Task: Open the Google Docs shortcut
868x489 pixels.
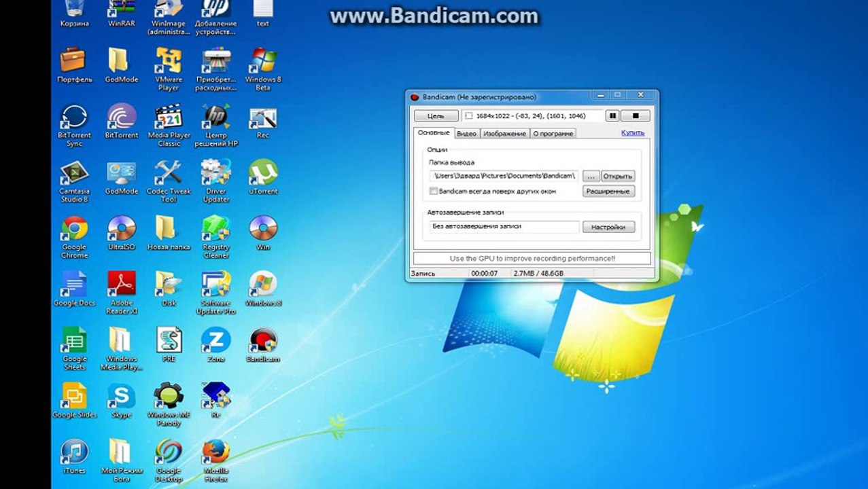Action: (x=74, y=290)
